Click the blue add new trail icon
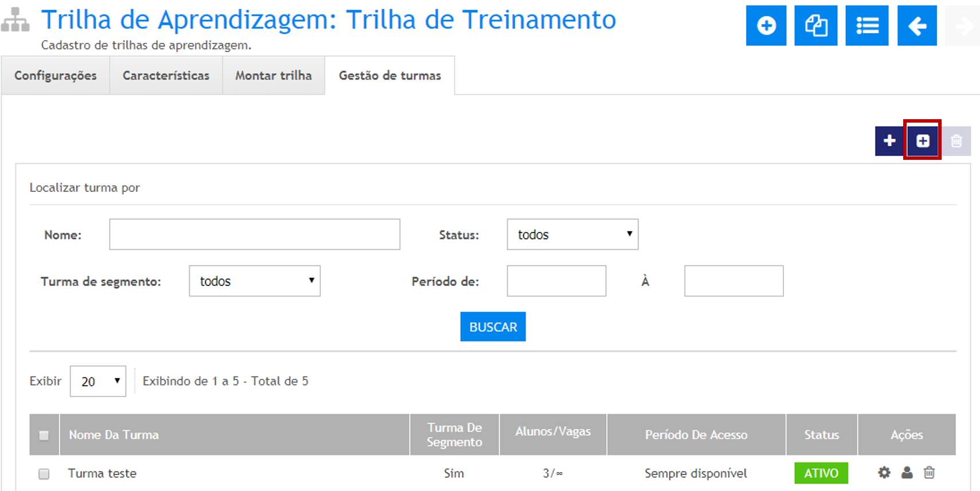 pyautogui.click(x=766, y=26)
